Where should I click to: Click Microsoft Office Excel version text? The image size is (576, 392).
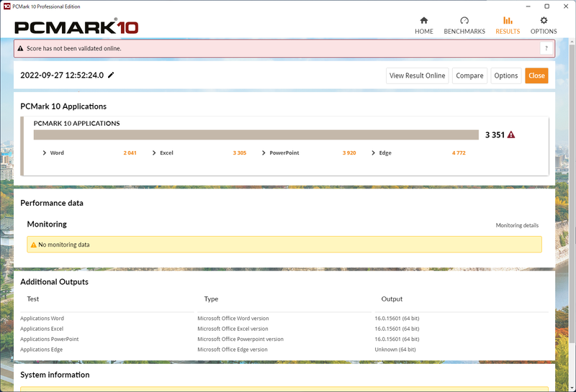233,329
